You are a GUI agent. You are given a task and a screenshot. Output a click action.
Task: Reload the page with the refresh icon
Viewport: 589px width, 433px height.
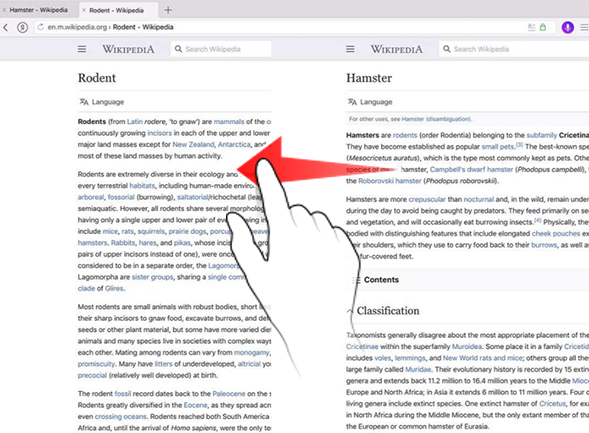tap(41, 27)
